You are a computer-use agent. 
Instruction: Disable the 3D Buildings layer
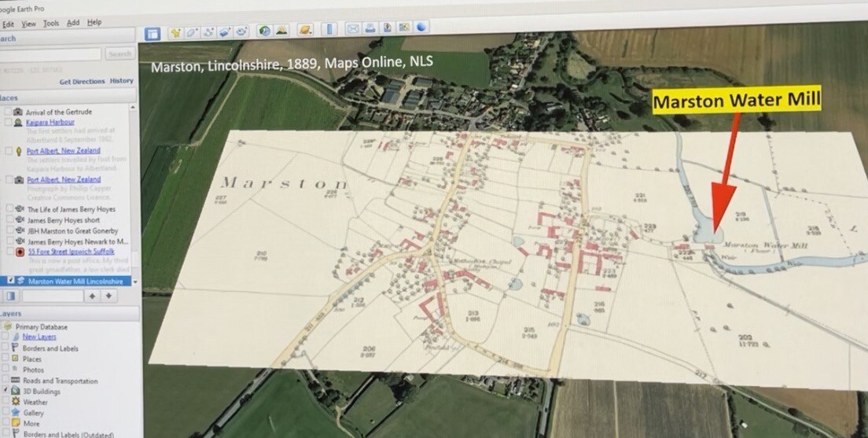coord(5,391)
